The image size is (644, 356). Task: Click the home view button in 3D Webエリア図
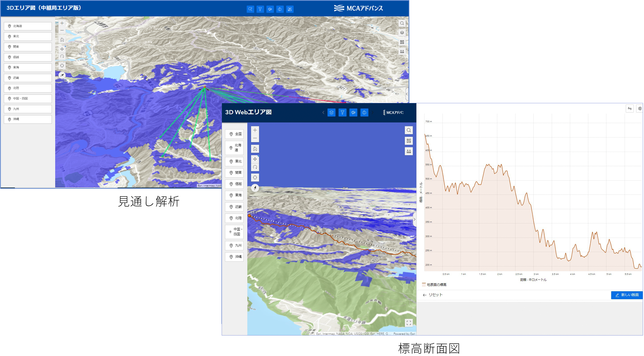coord(255,149)
